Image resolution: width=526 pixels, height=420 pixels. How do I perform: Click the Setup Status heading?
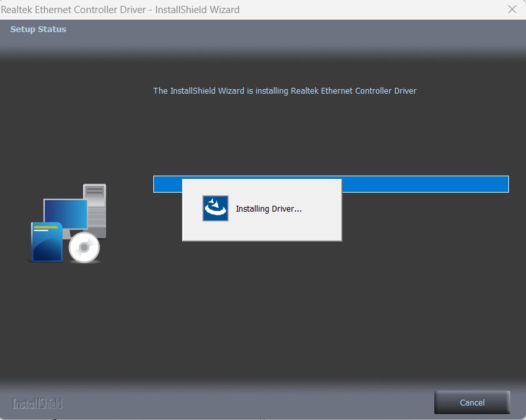(x=38, y=29)
